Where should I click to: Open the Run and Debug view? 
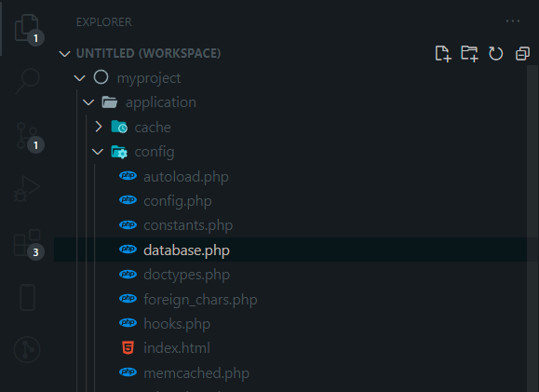[x=27, y=188]
